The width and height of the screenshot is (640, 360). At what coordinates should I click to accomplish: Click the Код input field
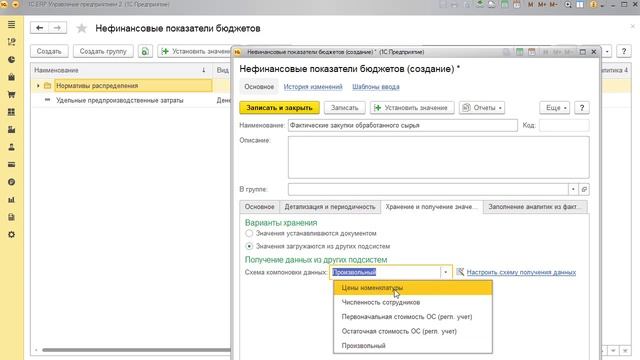point(564,125)
